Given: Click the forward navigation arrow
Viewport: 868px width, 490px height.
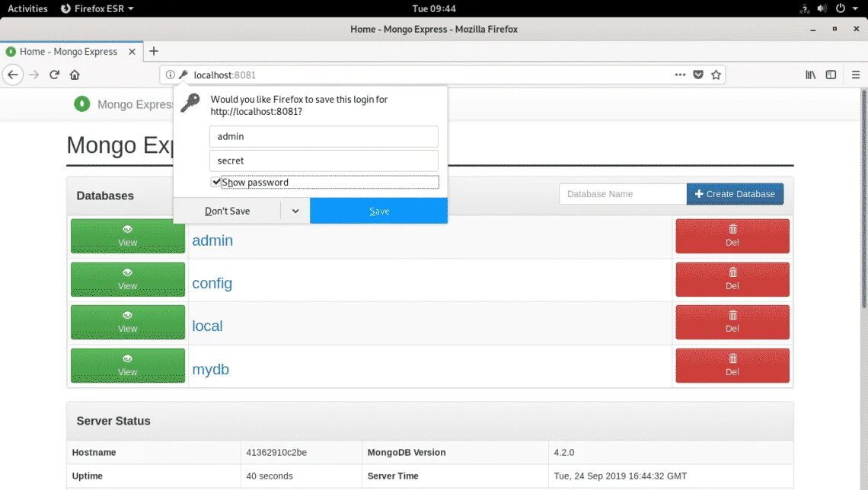Looking at the screenshot, I should click(x=34, y=75).
